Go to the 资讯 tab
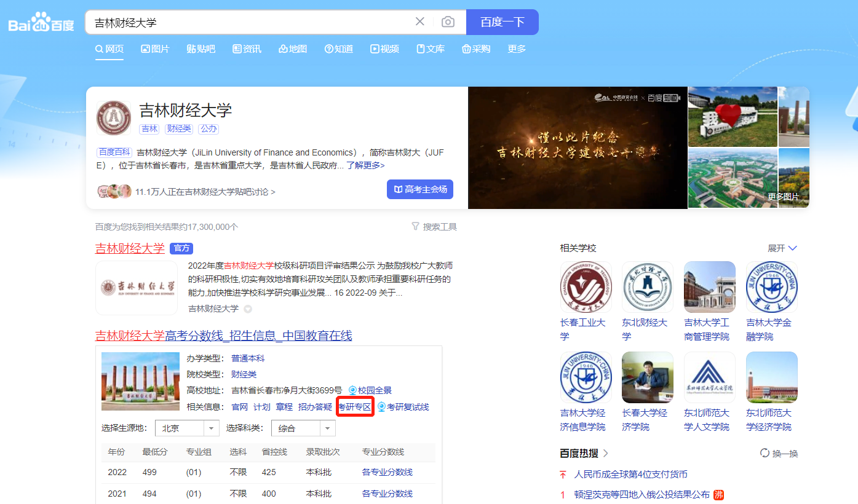858x504 pixels. (x=247, y=49)
